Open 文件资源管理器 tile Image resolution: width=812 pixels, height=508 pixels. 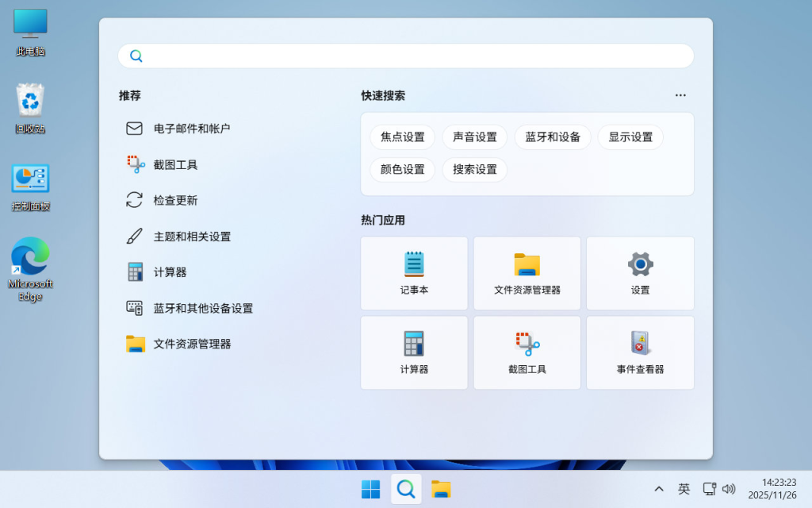527,273
